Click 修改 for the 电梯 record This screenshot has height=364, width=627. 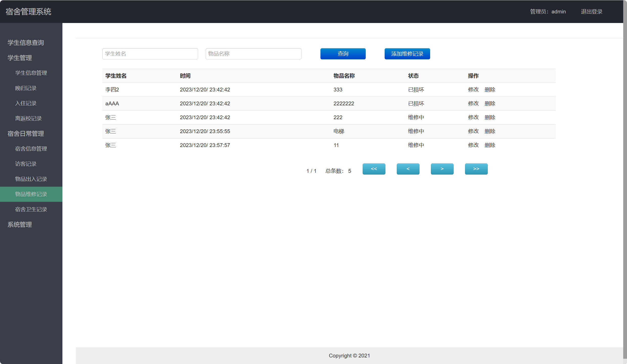tap(473, 131)
